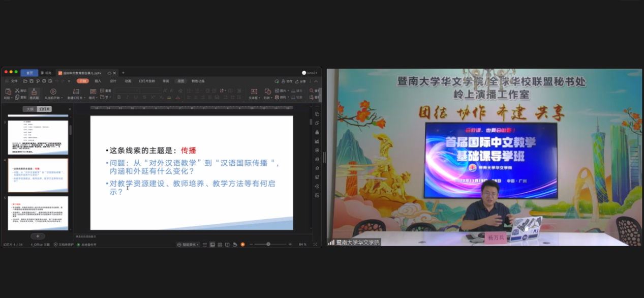The height and width of the screenshot is (298, 644).
Task: Select the slide 5 thumbnail
Action: 38,213
